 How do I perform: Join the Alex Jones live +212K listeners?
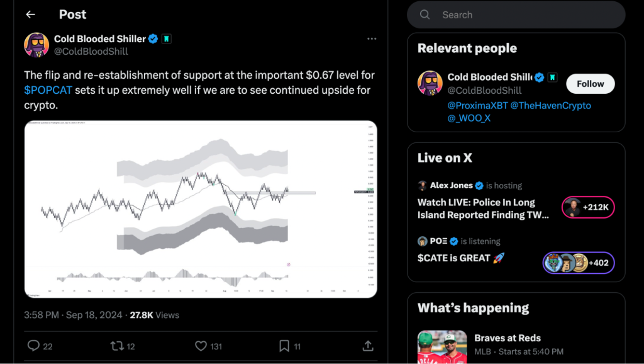click(x=587, y=207)
